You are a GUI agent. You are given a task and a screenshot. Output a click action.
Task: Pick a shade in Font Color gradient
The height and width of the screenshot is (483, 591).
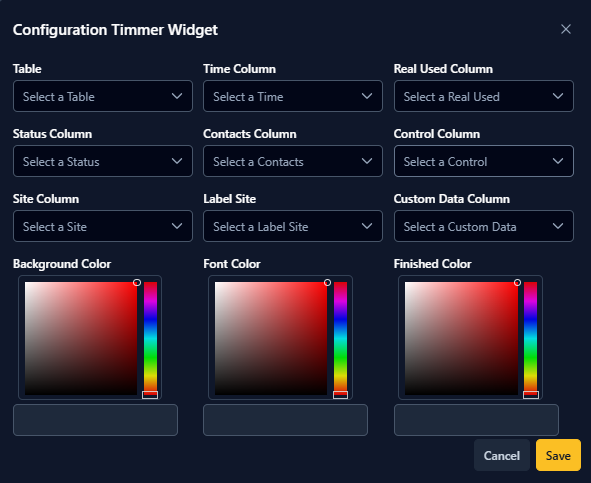tap(271, 338)
